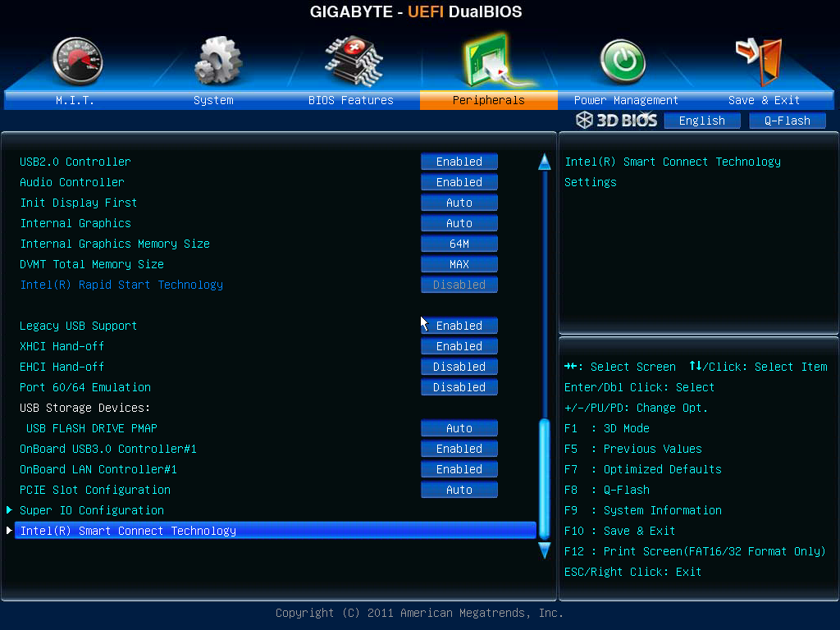The image size is (840, 630).
Task: Select Internal Graphics Memory Size label
Action: click(115, 244)
